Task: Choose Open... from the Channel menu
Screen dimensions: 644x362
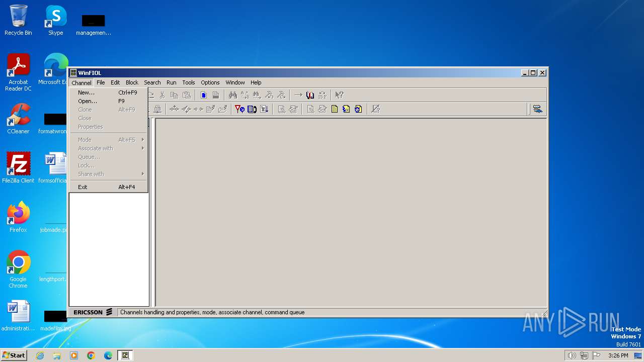Action: 108,101
